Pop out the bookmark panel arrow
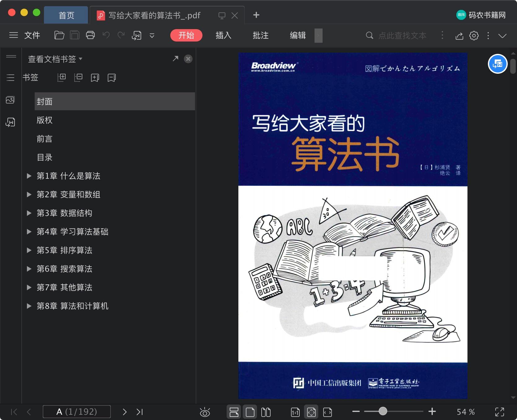The height and width of the screenshot is (420, 517). coord(176,58)
